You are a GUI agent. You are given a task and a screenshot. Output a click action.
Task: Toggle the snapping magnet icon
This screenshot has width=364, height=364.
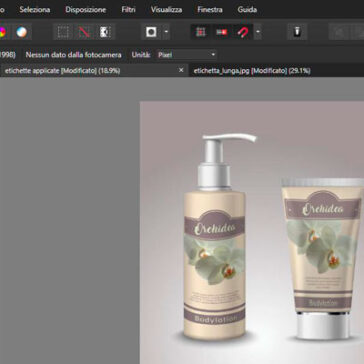tap(243, 32)
